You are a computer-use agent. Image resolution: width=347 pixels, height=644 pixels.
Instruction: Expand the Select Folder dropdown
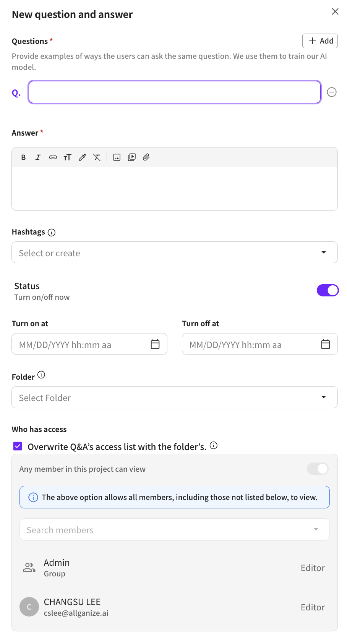pyautogui.click(x=174, y=397)
